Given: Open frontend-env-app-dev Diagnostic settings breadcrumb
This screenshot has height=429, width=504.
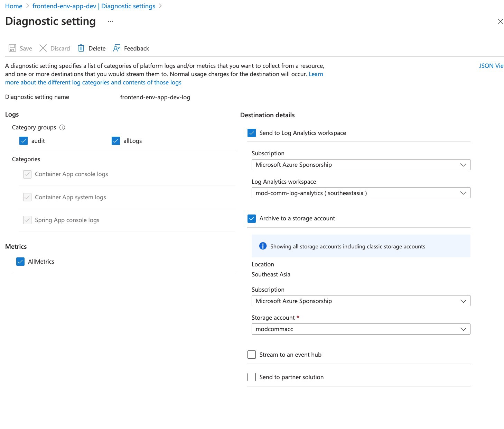Looking at the screenshot, I should pos(94,6).
